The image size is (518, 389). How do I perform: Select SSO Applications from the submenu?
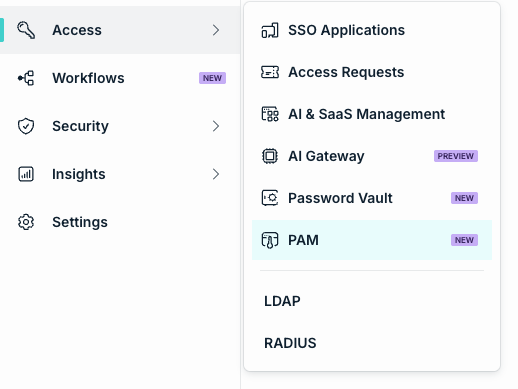coord(372,30)
